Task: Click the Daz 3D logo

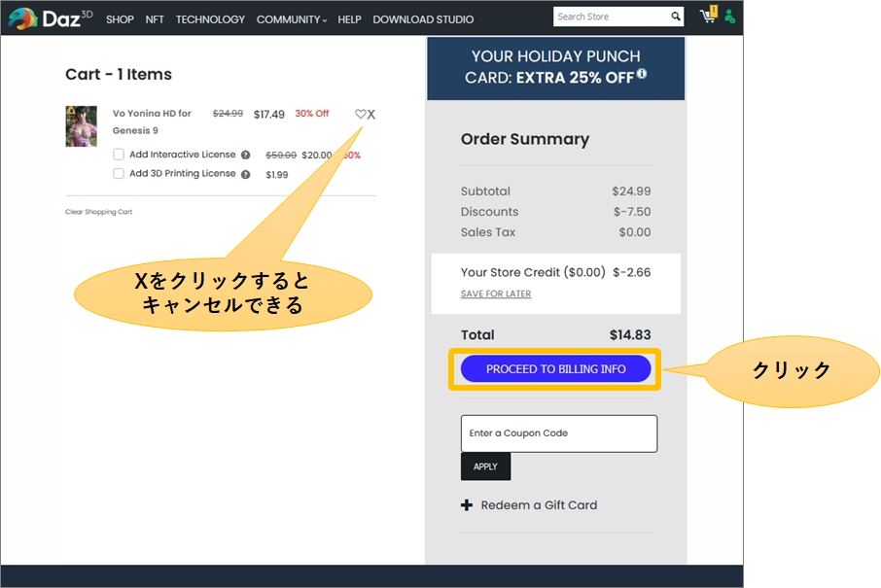Action: (50, 18)
